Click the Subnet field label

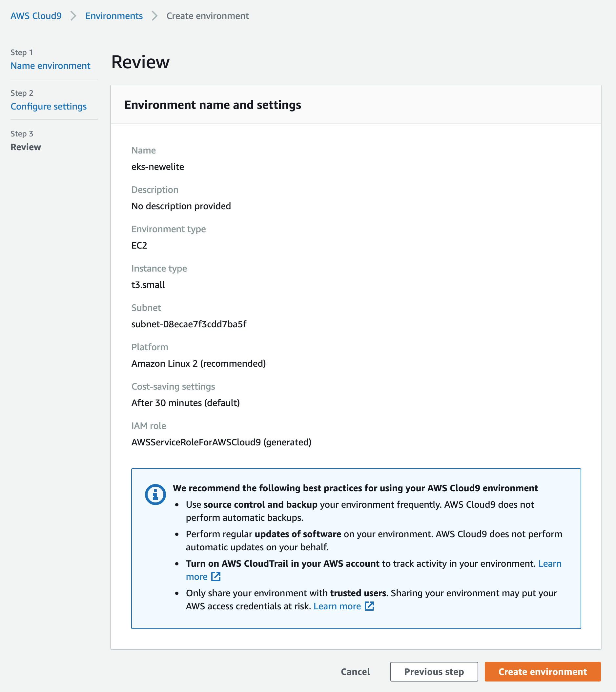click(x=146, y=308)
